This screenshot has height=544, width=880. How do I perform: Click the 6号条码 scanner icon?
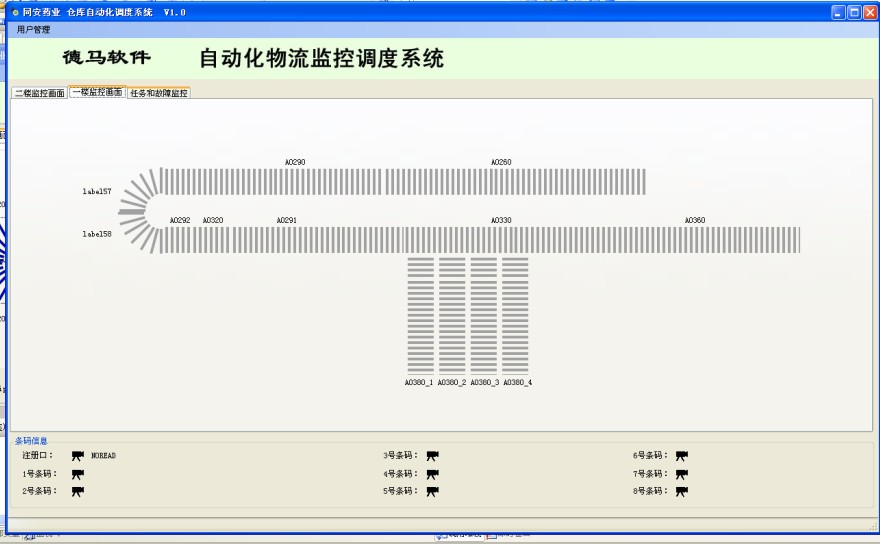(682, 456)
